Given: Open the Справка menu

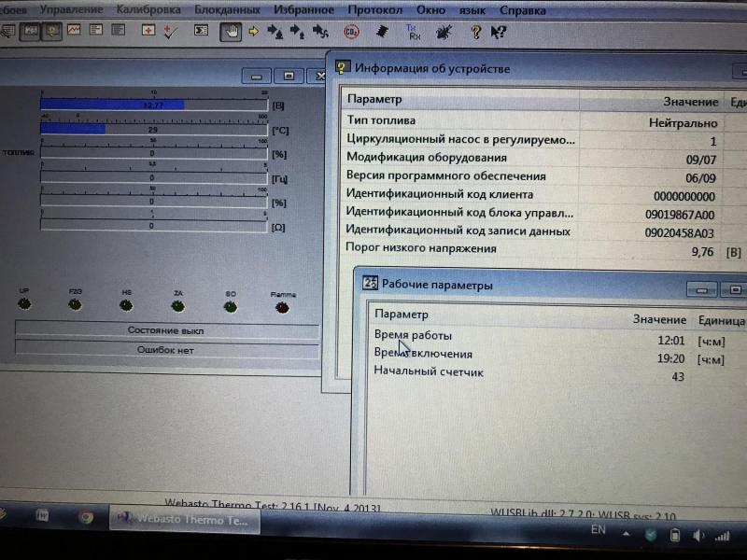Looking at the screenshot, I should pos(523,10).
